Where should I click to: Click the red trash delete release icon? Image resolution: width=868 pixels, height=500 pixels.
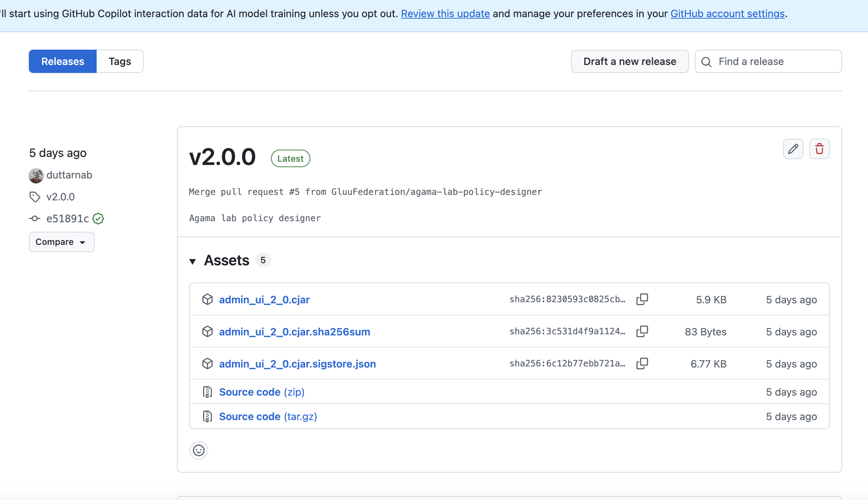tap(819, 149)
